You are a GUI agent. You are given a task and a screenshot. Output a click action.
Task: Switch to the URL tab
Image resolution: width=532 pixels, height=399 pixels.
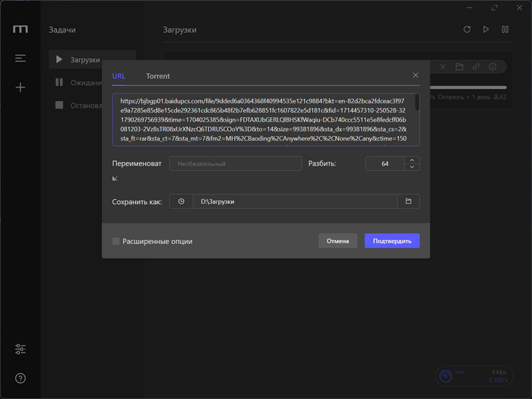tap(119, 76)
